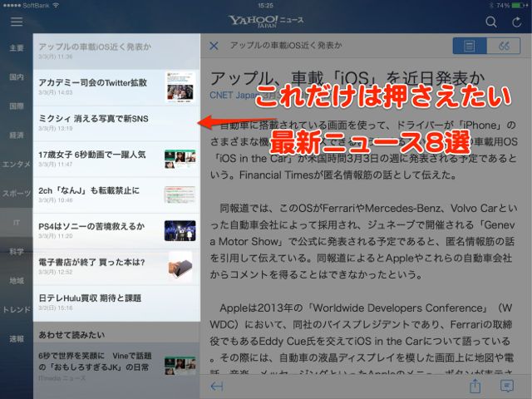Tap the article header title text

tap(286, 46)
